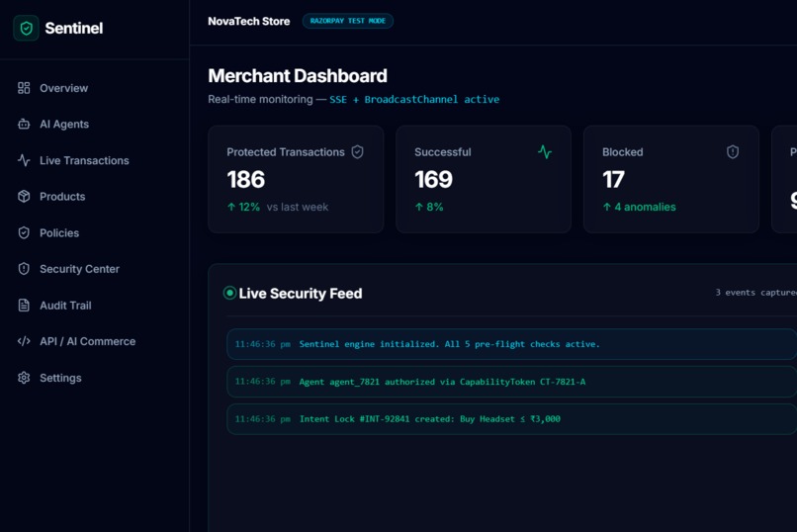797x532 pixels.
Task: Click the Sentinel engine initialized log entry
Action: [512, 344]
